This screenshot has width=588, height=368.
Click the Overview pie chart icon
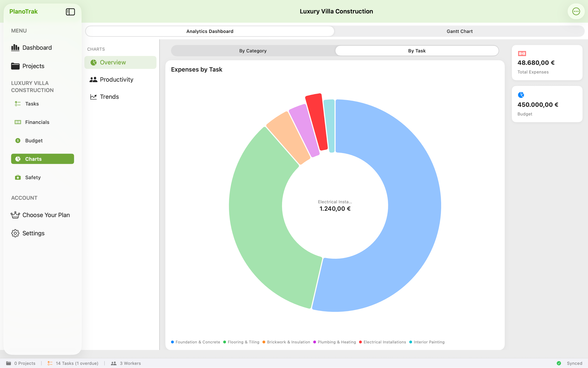pyautogui.click(x=93, y=62)
